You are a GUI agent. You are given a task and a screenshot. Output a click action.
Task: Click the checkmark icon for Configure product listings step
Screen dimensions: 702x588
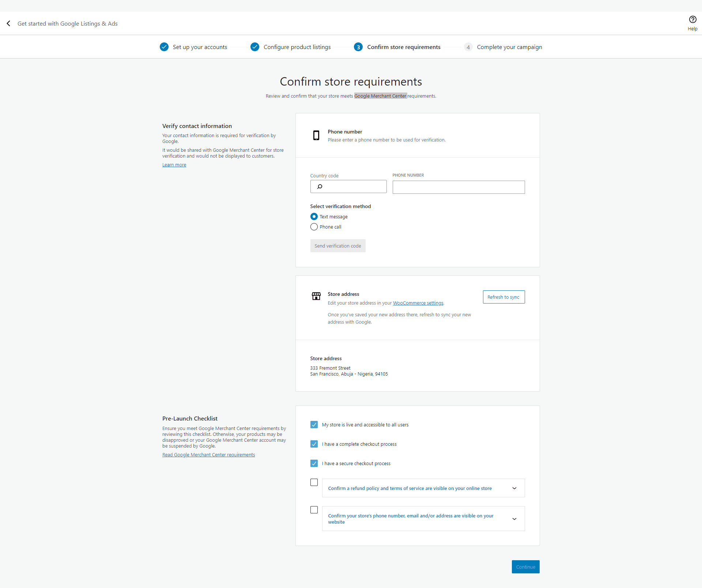255,47
